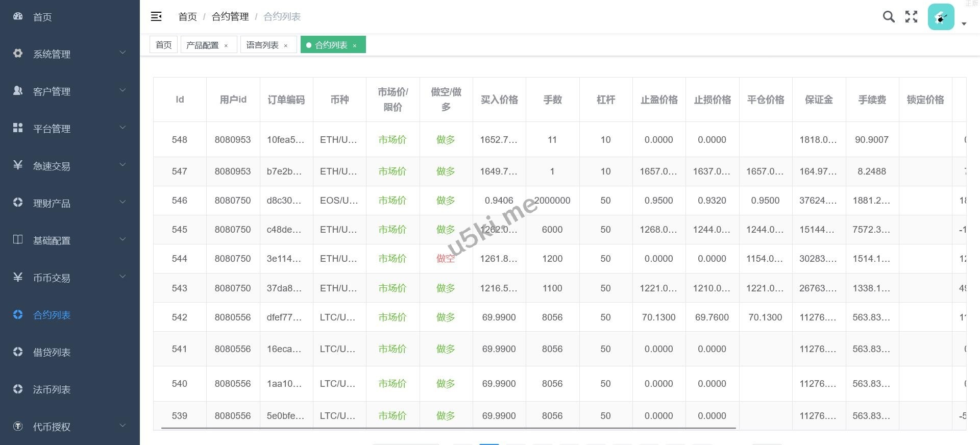Close the 语言列表 tab

[x=286, y=45]
